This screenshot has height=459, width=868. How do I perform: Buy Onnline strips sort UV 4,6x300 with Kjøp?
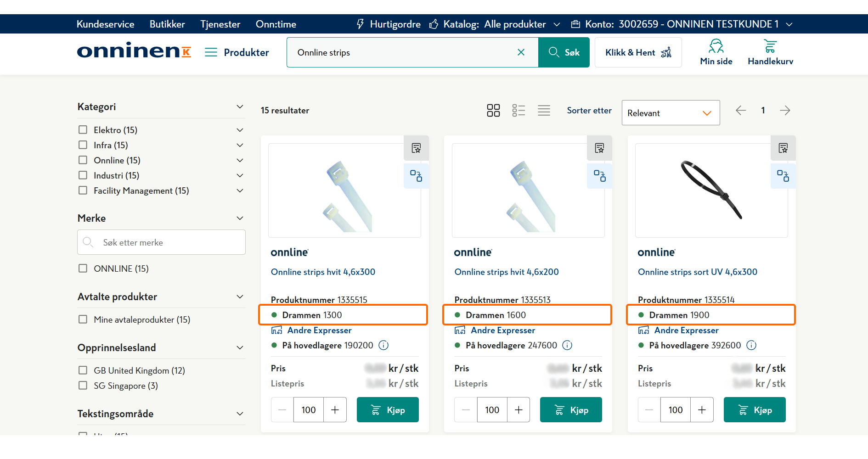[755, 409]
